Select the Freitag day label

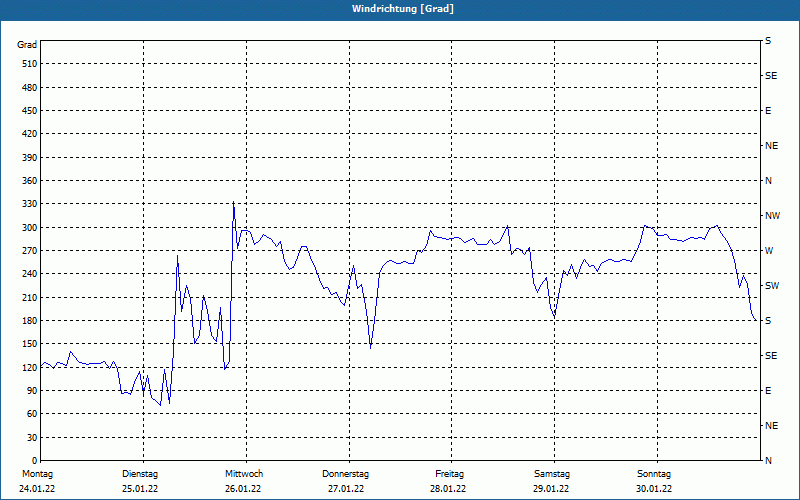click(x=449, y=474)
